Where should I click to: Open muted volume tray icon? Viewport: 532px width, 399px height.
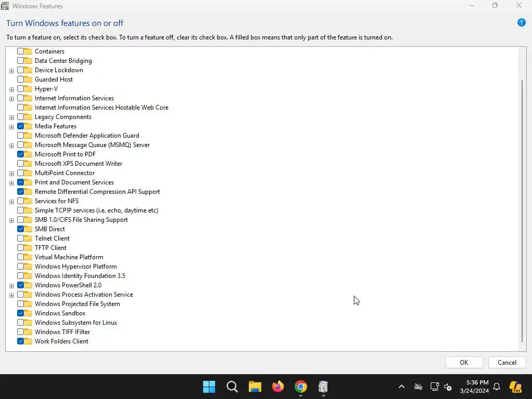pyautogui.click(x=448, y=387)
